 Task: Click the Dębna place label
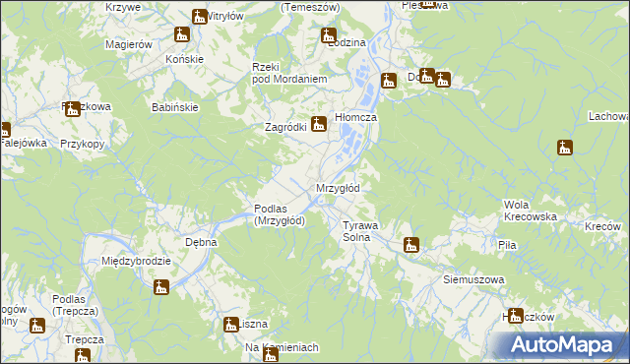[201, 242]
